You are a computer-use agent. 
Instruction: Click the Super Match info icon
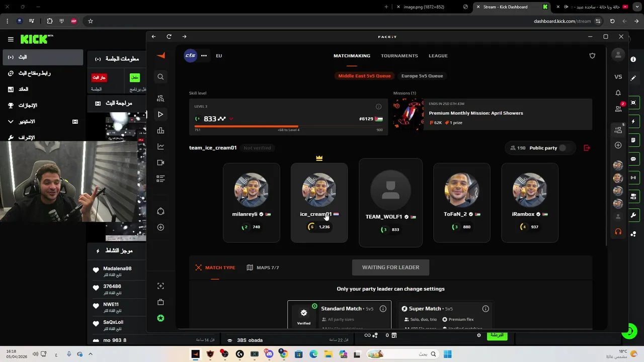tap(486, 309)
